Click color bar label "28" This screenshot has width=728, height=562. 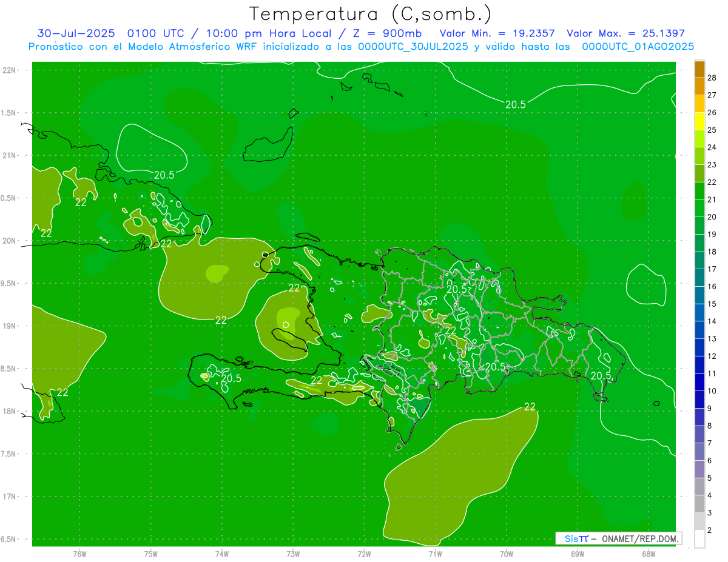712,78
